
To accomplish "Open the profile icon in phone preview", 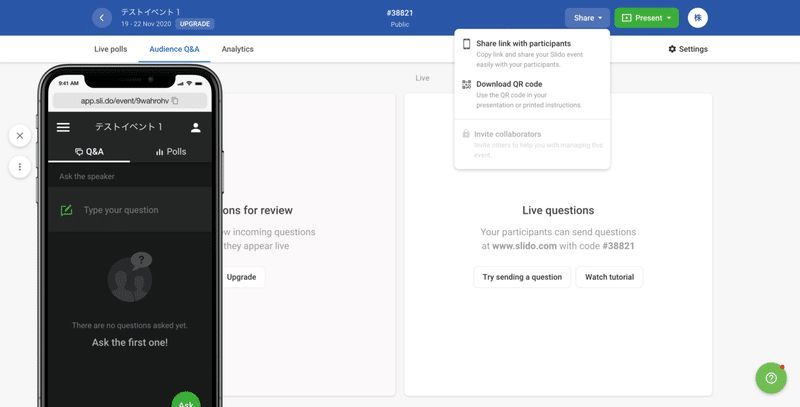I will (x=195, y=128).
